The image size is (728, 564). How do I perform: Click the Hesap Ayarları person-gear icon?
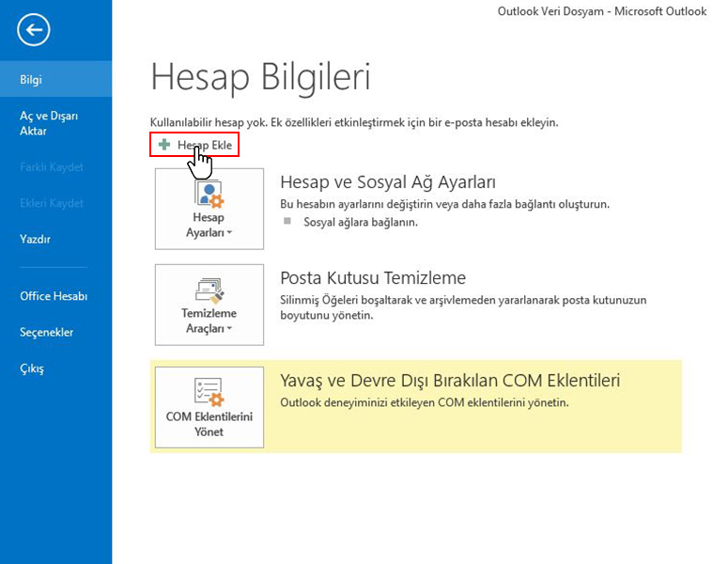pos(209,194)
